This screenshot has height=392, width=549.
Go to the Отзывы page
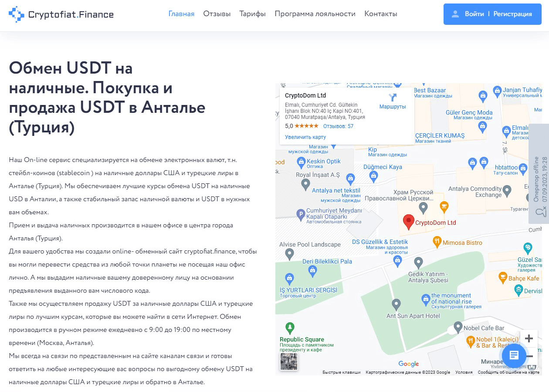pos(217,14)
